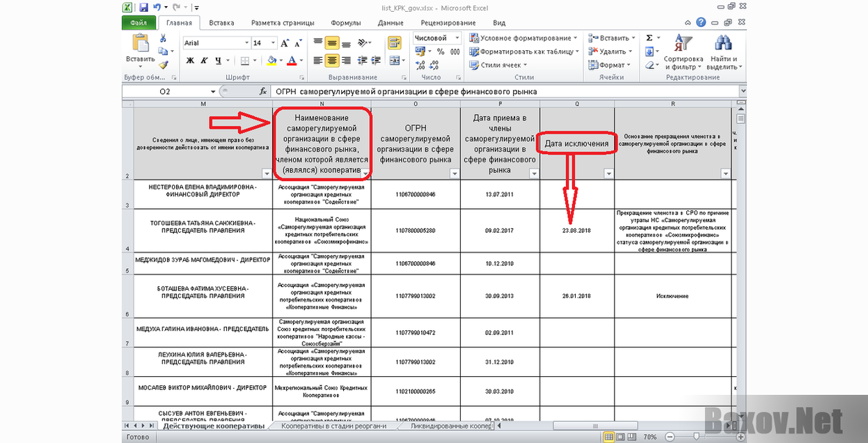Image resolution: width=868 pixels, height=443 pixels.
Task: Click the green Файл button
Action: pyautogui.click(x=139, y=22)
